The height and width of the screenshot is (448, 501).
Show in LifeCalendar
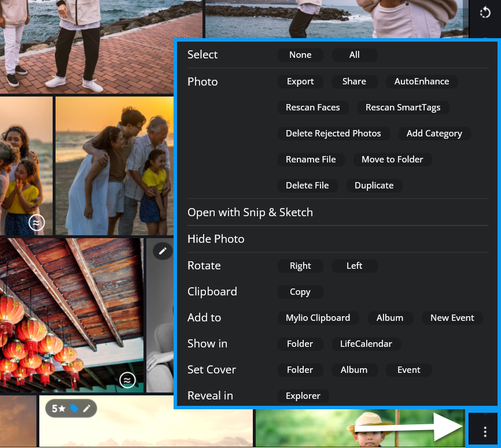point(366,344)
